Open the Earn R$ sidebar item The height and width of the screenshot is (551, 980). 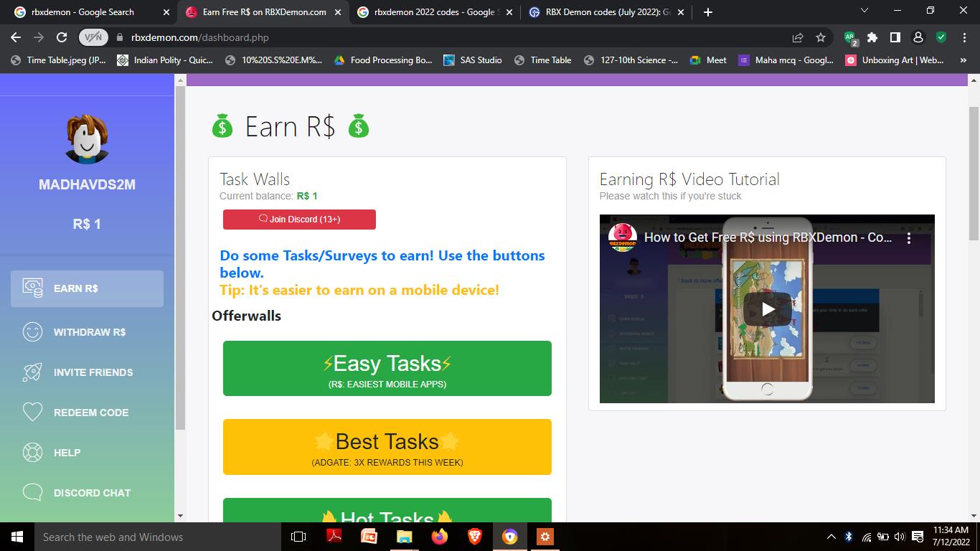pos(87,288)
